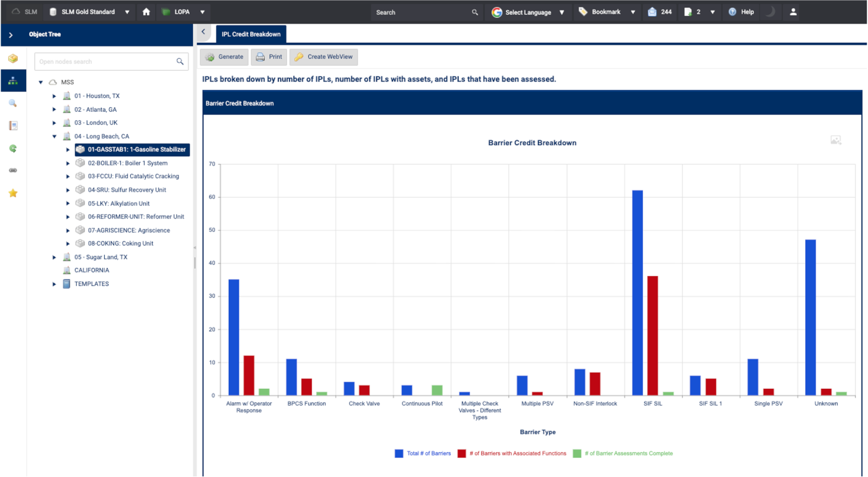Image resolution: width=868 pixels, height=477 pixels.
Task: Select the hierarchy tree icon in the sidebar
Action: click(13, 81)
